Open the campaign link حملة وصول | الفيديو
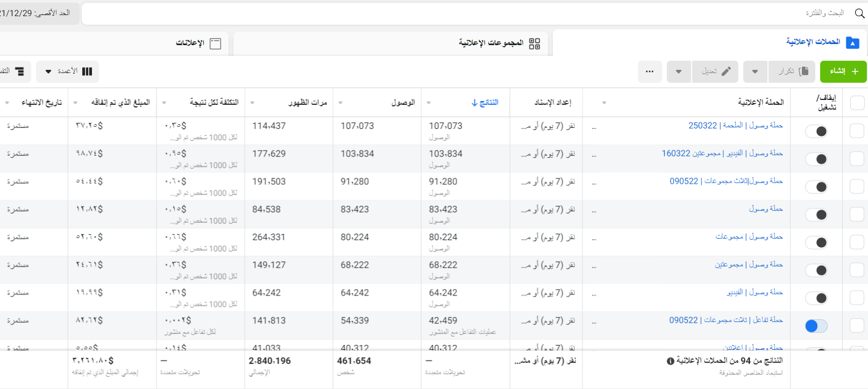Image resolution: width=868 pixels, height=389 pixels. [x=755, y=292]
